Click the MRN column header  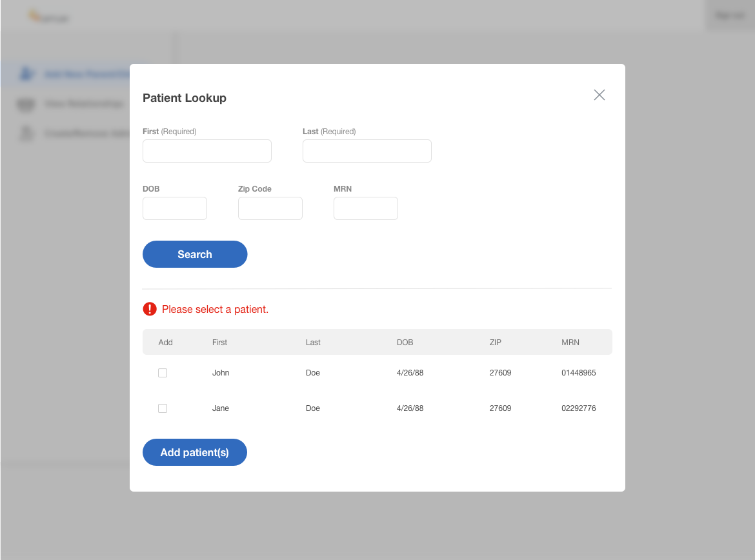(570, 343)
